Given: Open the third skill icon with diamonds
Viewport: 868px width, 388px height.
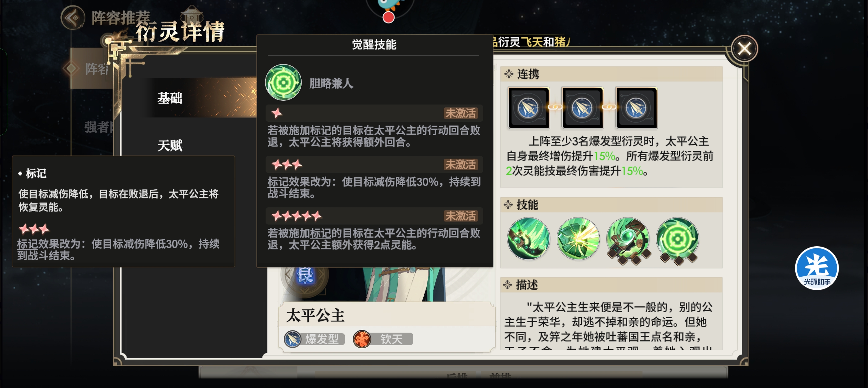Looking at the screenshot, I should point(628,240).
